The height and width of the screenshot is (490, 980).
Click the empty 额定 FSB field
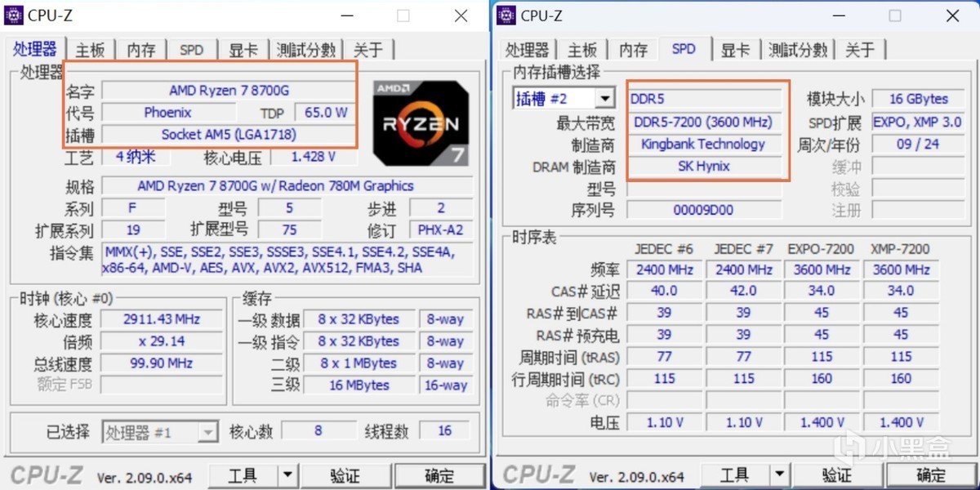162,385
